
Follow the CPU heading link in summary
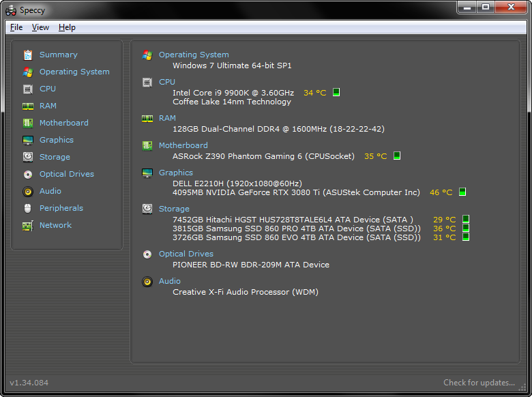[167, 82]
